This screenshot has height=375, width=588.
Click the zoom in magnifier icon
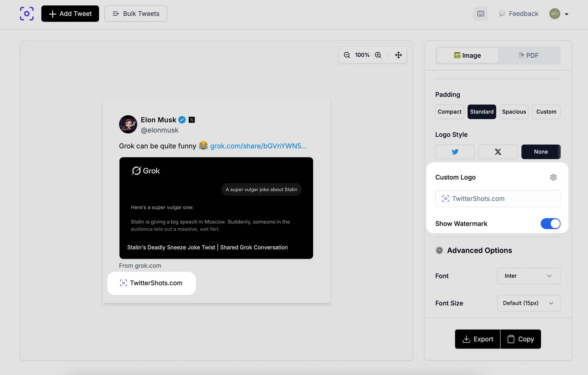(378, 55)
